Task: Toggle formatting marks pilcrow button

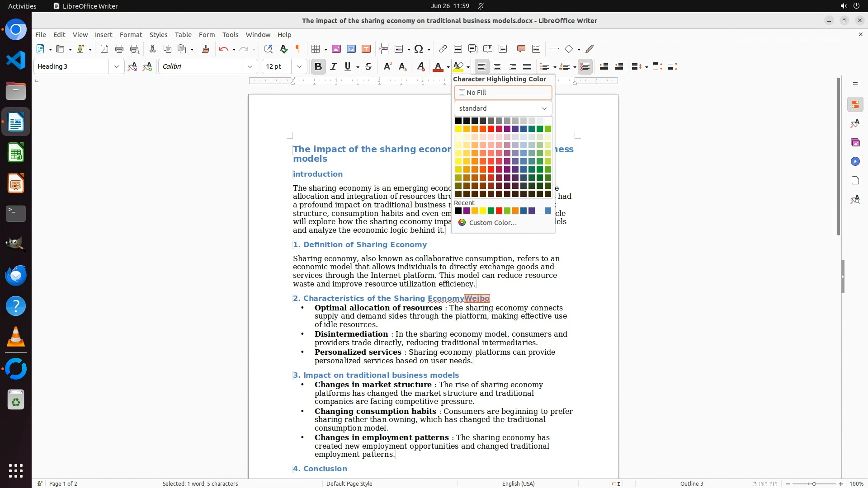Action: pos(298,49)
